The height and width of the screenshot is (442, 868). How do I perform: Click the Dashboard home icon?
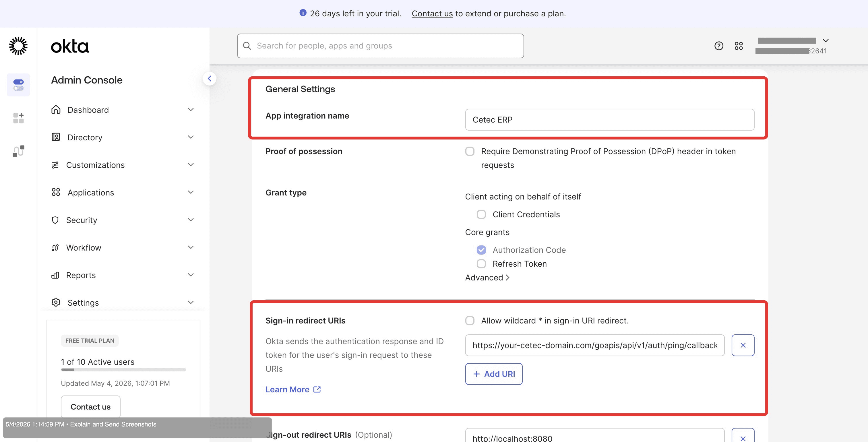56,109
